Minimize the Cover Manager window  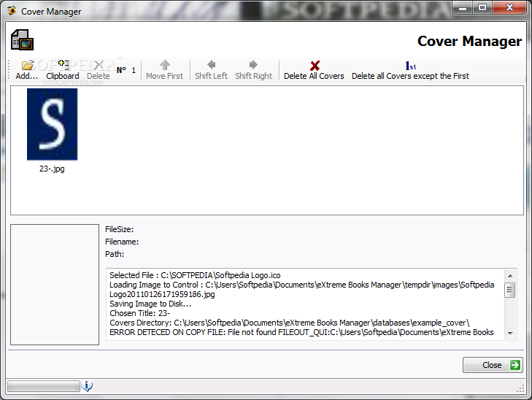463,7
